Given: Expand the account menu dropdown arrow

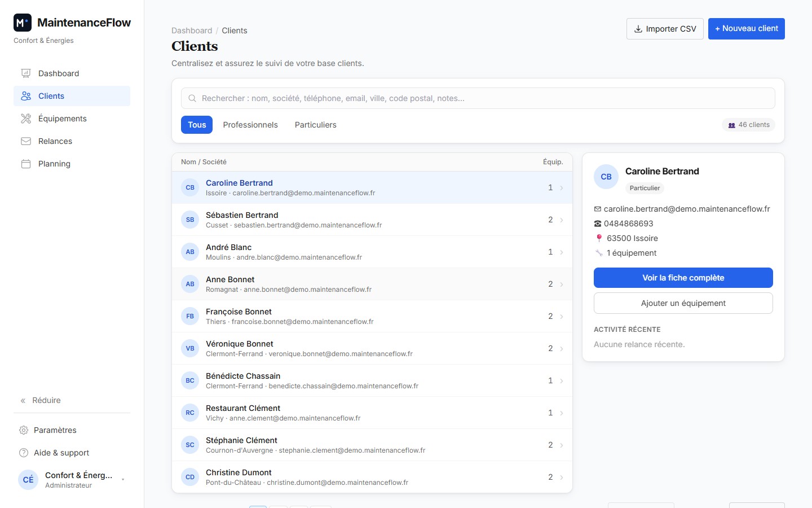Looking at the screenshot, I should [x=123, y=480].
